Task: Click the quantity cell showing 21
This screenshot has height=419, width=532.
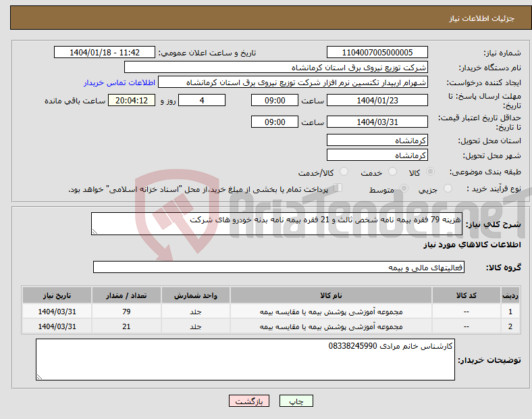Action: tap(126, 326)
